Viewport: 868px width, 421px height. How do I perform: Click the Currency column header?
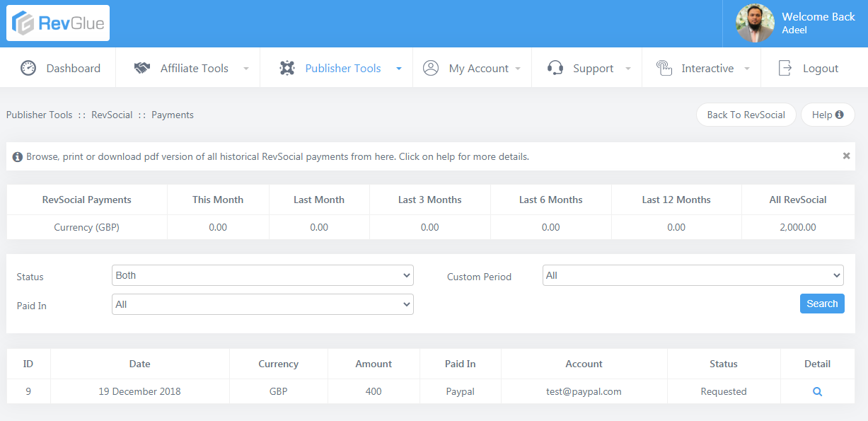[279, 364]
